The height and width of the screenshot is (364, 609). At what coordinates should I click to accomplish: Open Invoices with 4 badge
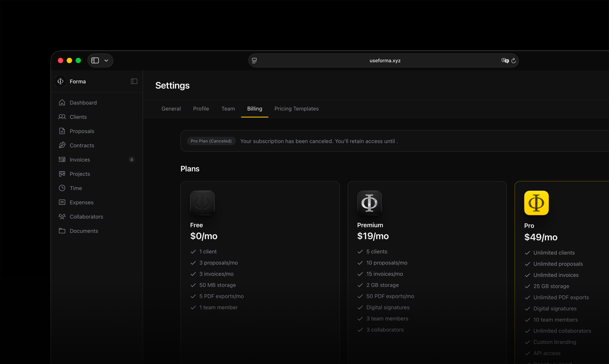(80, 160)
